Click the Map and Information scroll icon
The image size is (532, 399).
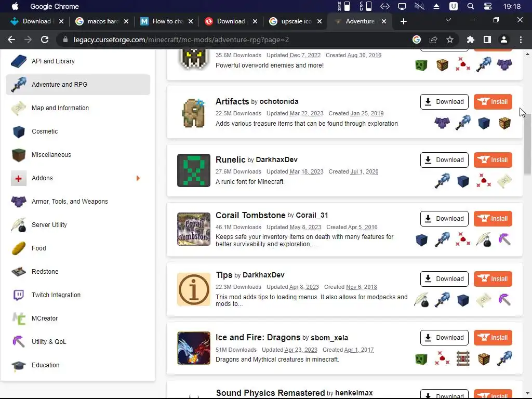19,108
